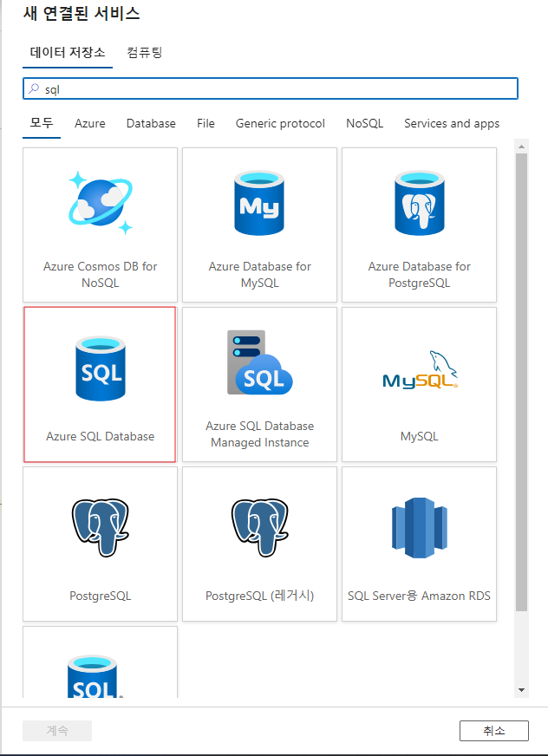Click the vertical scrollbar thumb
Screen dimensions: 548x756
521,382
